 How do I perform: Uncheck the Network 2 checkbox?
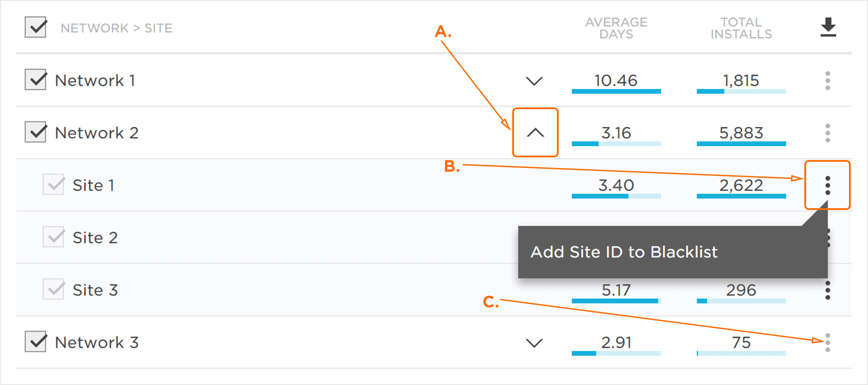point(36,132)
